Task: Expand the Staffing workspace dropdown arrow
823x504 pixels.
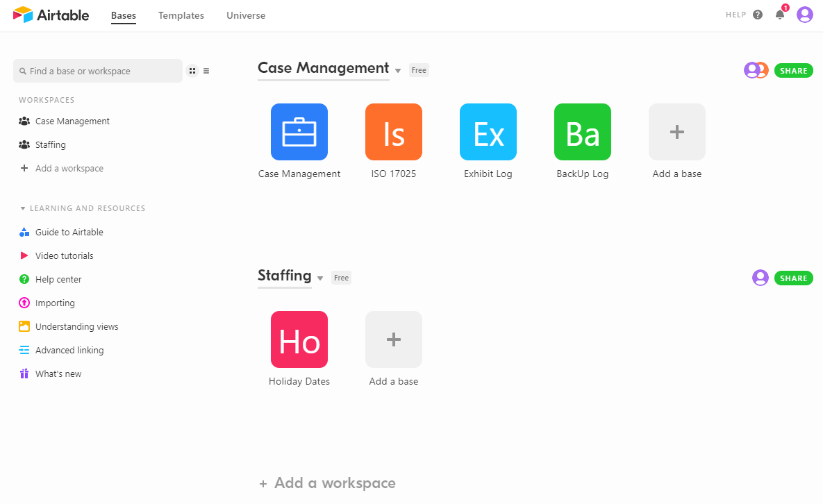Action: 320,278
